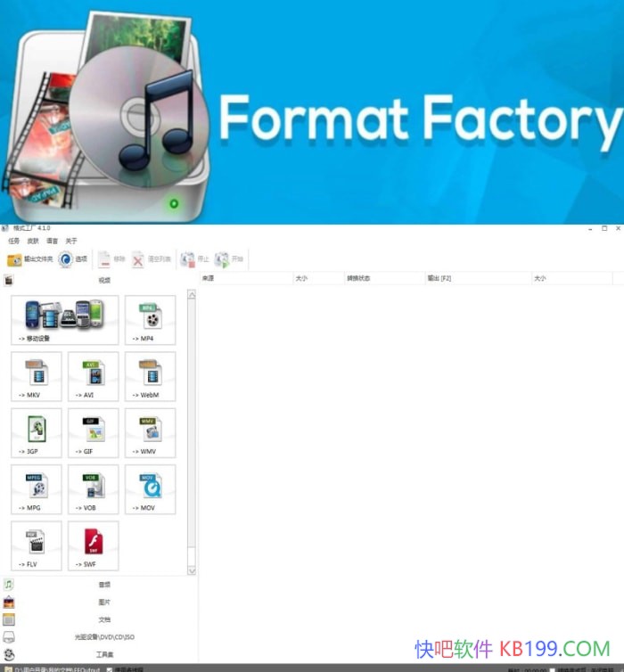This screenshot has height=672, width=624.
Task: Click the MOV format icon
Action: pos(150,489)
